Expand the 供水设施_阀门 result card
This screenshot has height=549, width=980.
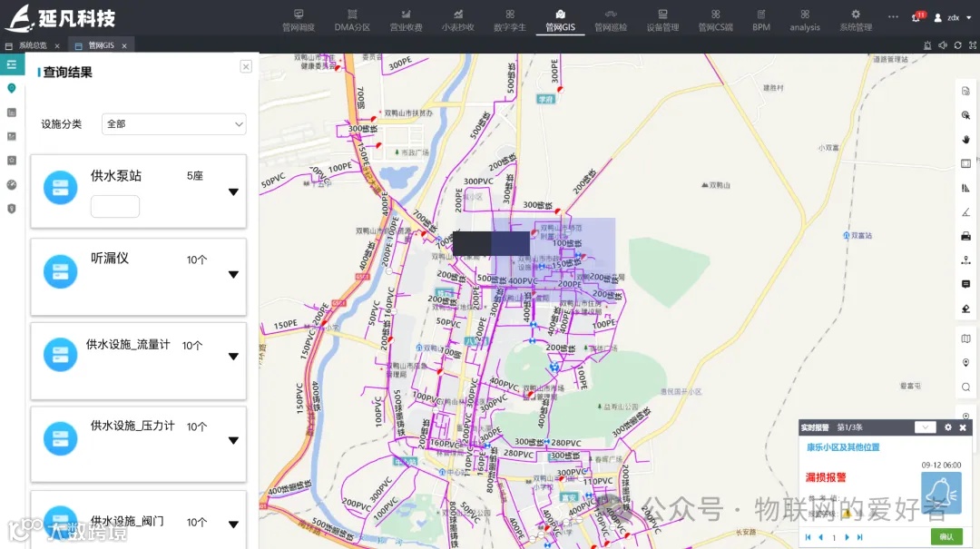(233, 524)
